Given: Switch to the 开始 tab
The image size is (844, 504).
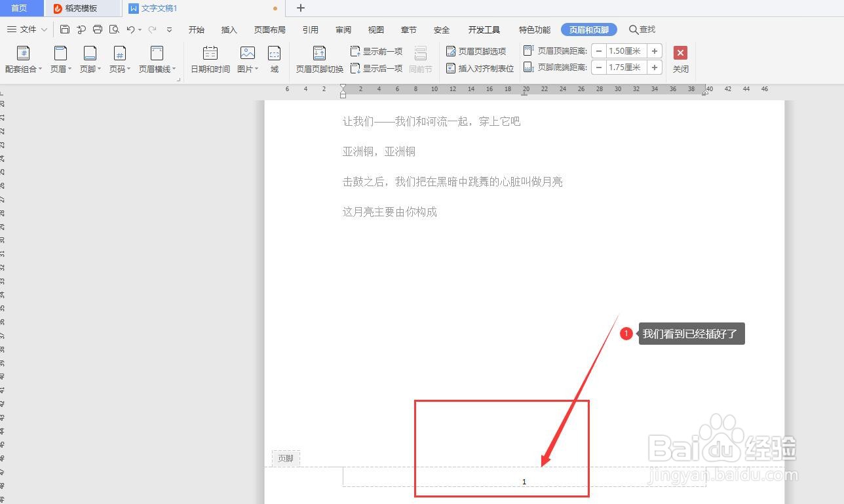Looking at the screenshot, I should coord(197,30).
